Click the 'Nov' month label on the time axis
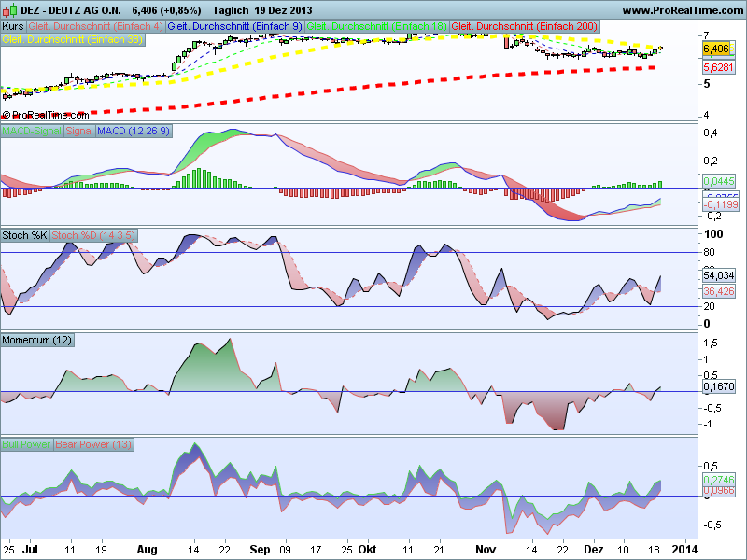Screen dimensions: 747x560 click(x=486, y=550)
